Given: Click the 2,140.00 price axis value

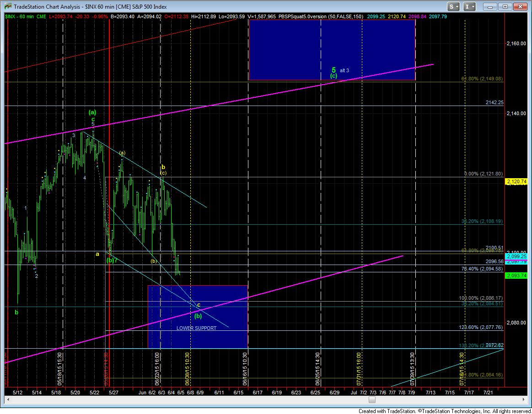Looking at the screenshot, I should pyautogui.click(x=516, y=113).
